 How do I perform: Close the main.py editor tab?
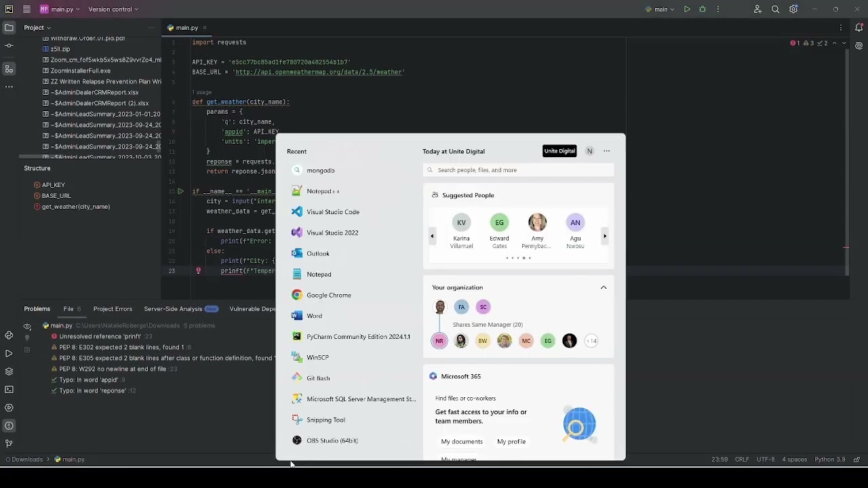[x=204, y=28]
